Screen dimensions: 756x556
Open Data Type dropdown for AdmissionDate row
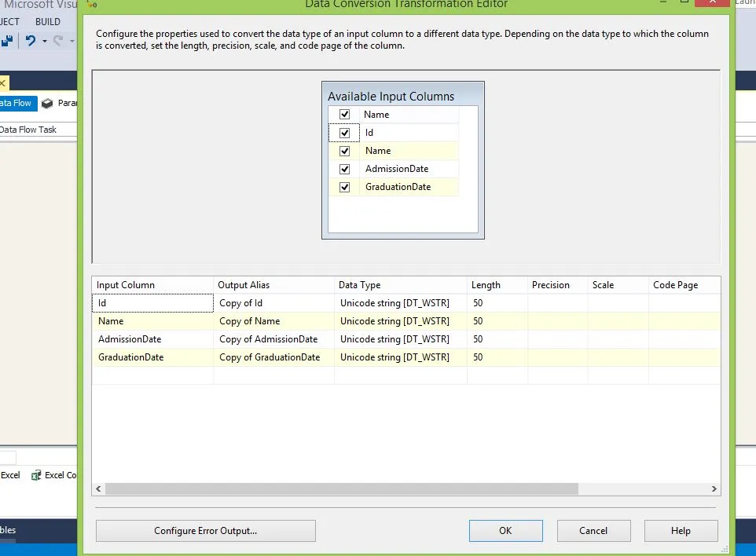[x=400, y=339]
